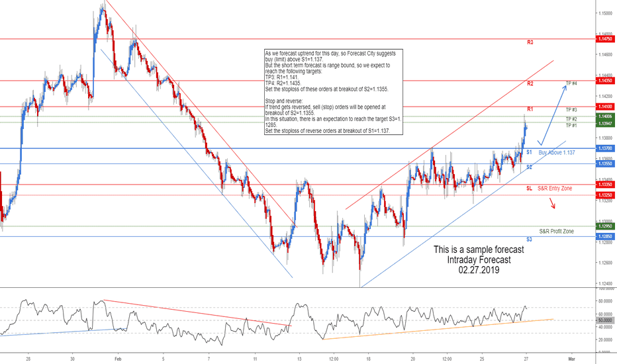Image resolution: width=617 pixels, height=364 pixels.
Task: Click the forecast description text box
Action: click(334, 92)
